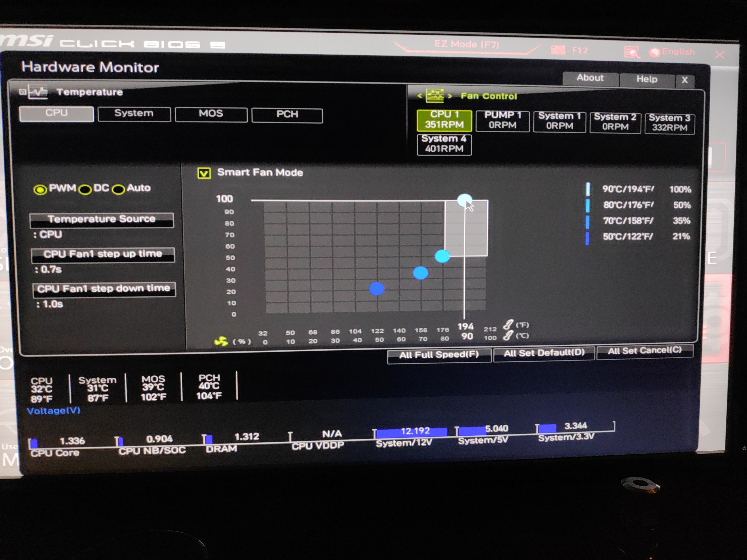Select the Auto fan mode radio
The height and width of the screenshot is (560, 747).
tap(118, 190)
